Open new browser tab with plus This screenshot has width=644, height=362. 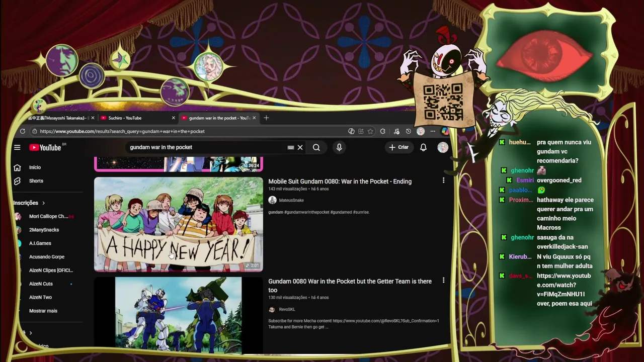(266, 118)
